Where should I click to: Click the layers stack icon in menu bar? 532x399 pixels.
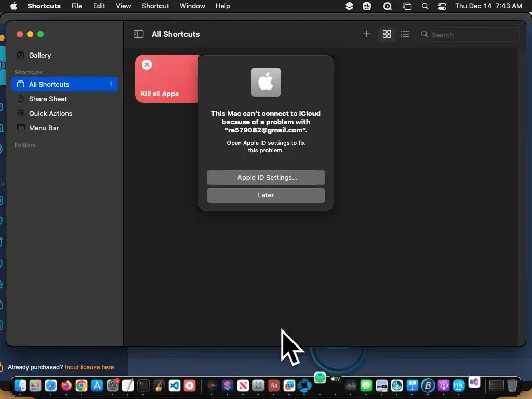349,6
